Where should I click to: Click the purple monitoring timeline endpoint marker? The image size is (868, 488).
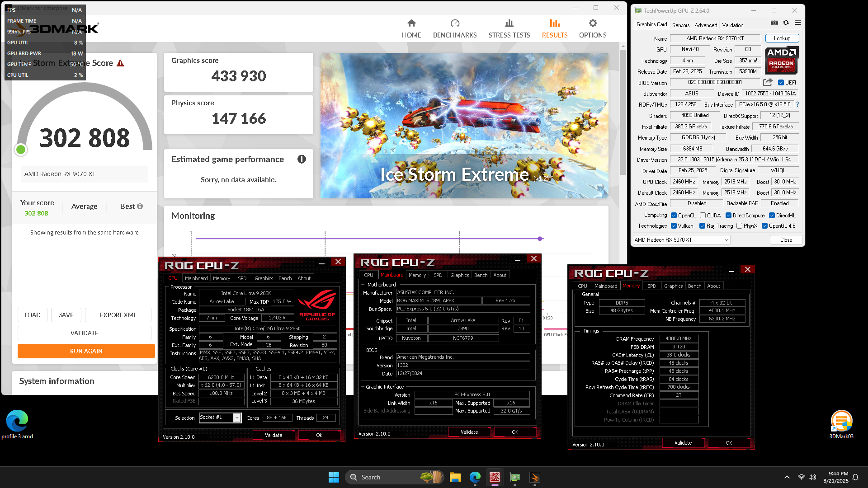[x=540, y=239]
